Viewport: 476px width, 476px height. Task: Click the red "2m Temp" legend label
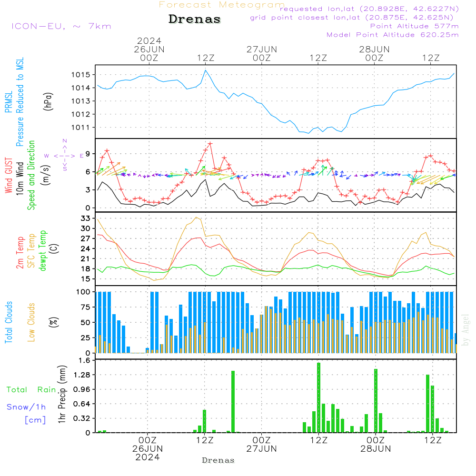click(20, 253)
